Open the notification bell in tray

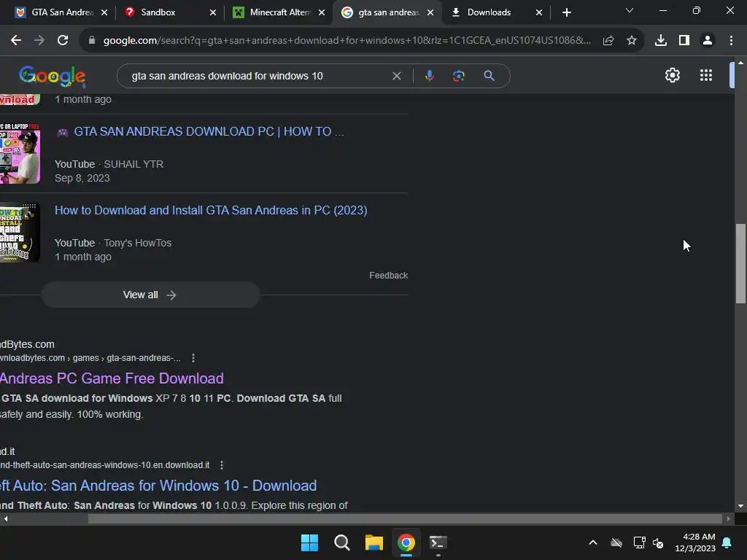[x=727, y=542]
